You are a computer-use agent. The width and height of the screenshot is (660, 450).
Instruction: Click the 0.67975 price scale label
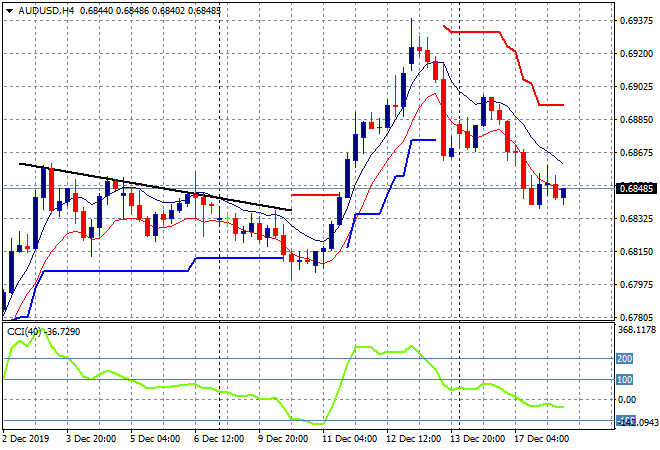(636, 285)
